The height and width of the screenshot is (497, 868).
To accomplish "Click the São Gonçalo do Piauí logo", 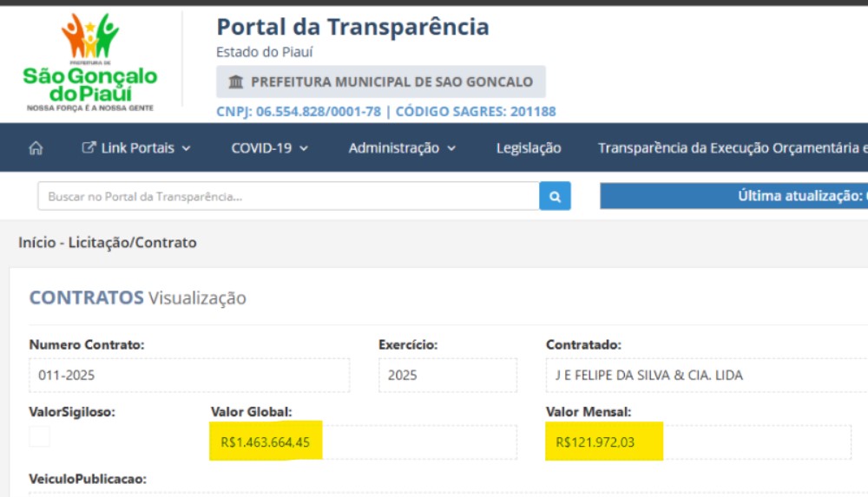I will (x=90, y=62).
